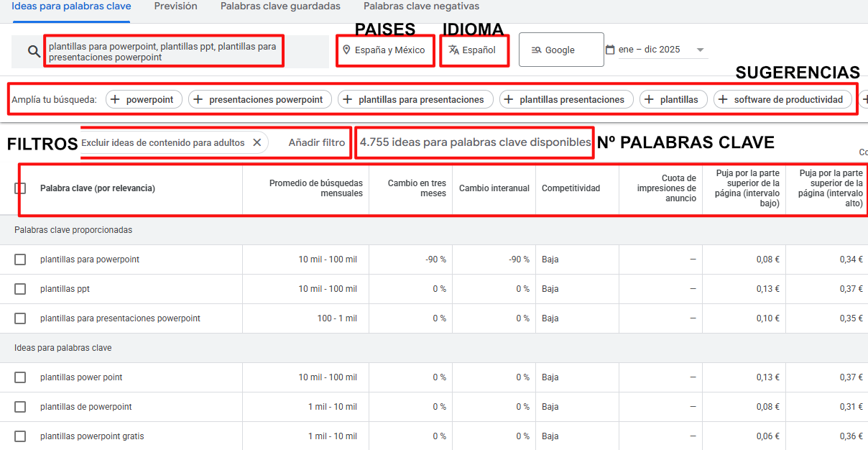868x450 pixels.
Task: Click 0,31 € bid in plantillas de powerpoint row
Action: (x=851, y=407)
